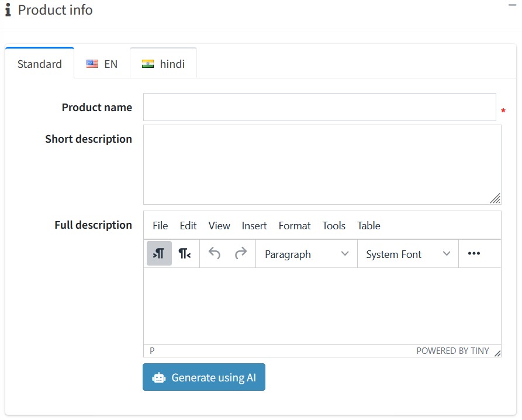Viewport: 522px width, 420px height.
Task: Switch to the EN language tab
Action: point(102,64)
